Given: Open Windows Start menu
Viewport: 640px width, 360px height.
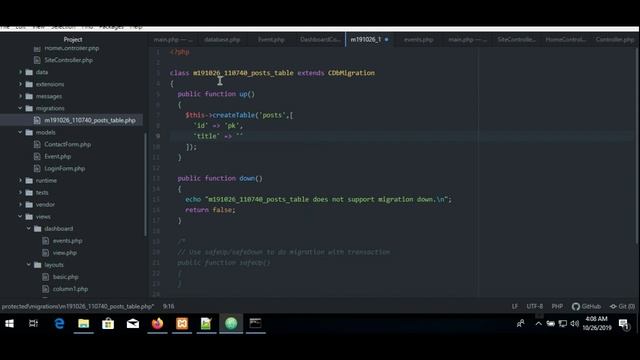Looking at the screenshot, I should pos(9,324).
